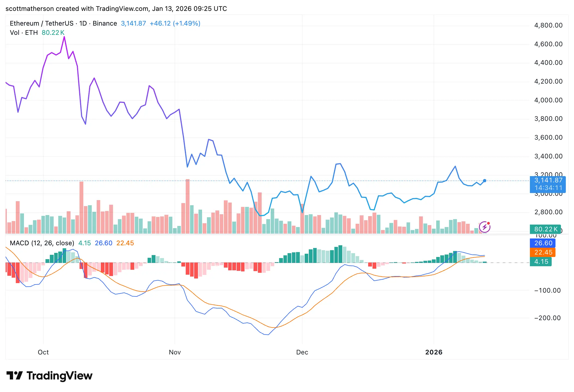574x392 pixels.
Task: Click the 4,800.00 price scale label
Action: pos(548,25)
